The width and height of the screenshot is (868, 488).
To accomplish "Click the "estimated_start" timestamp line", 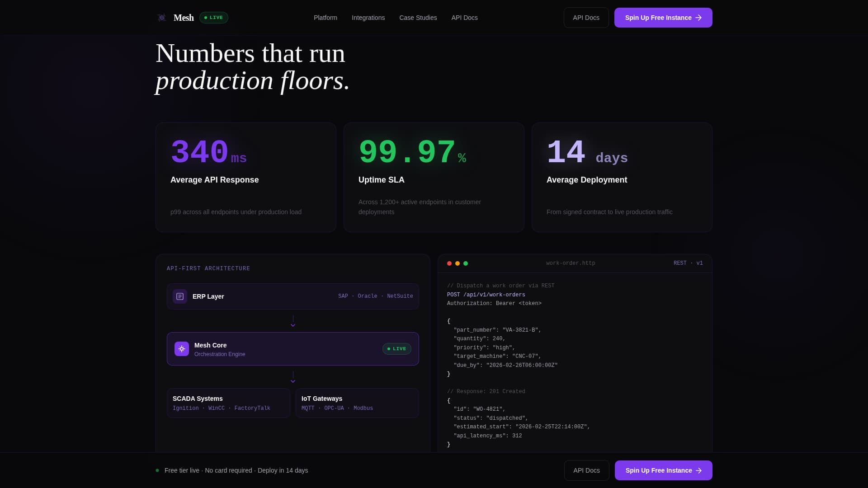I will click(522, 427).
